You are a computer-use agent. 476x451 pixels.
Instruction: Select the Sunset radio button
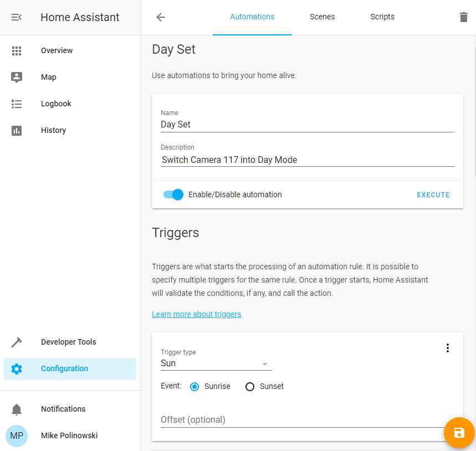click(x=249, y=386)
